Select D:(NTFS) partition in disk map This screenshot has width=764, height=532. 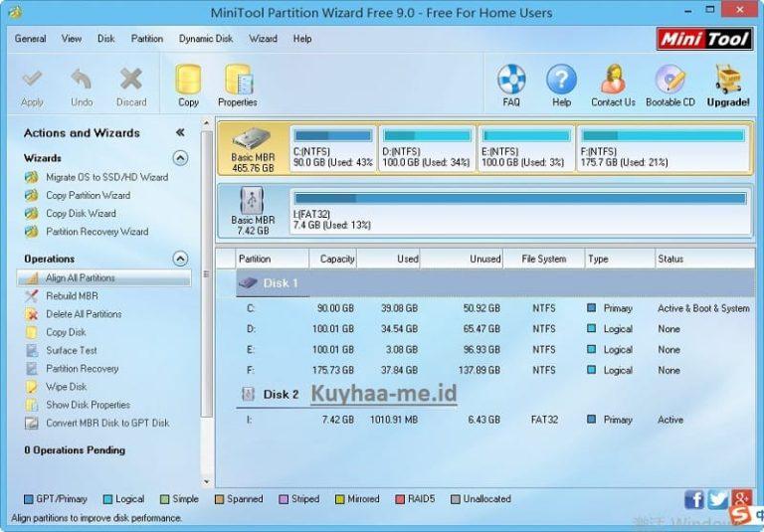point(427,148)
